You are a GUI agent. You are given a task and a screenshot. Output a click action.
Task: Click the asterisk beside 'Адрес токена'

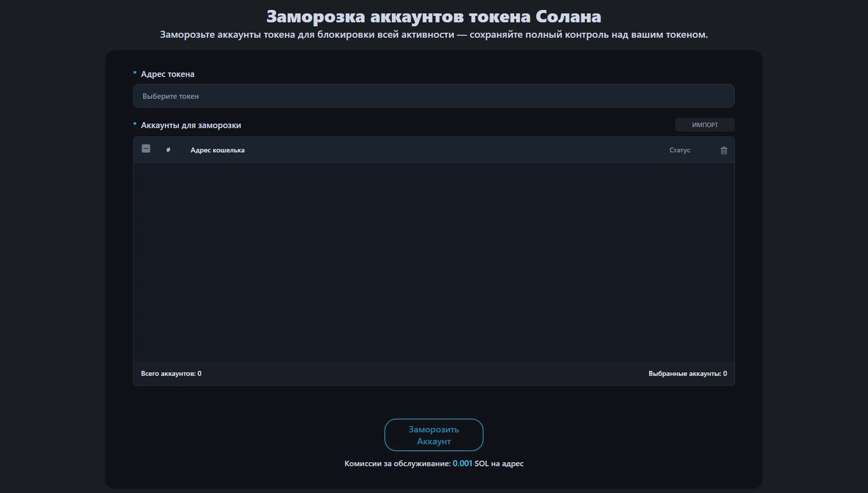pyautogui.click(x=135, y=74)
